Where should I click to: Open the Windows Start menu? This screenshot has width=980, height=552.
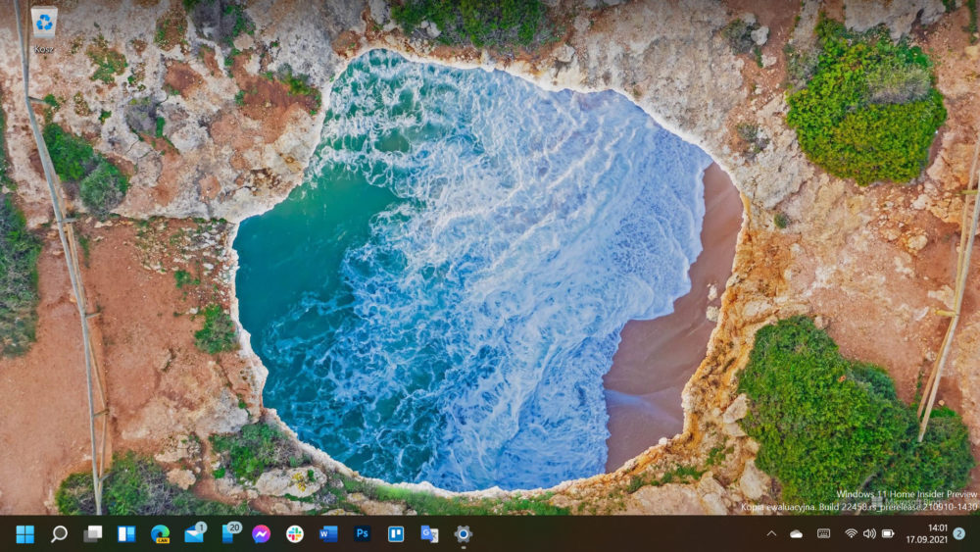click(x=25, y=534)
